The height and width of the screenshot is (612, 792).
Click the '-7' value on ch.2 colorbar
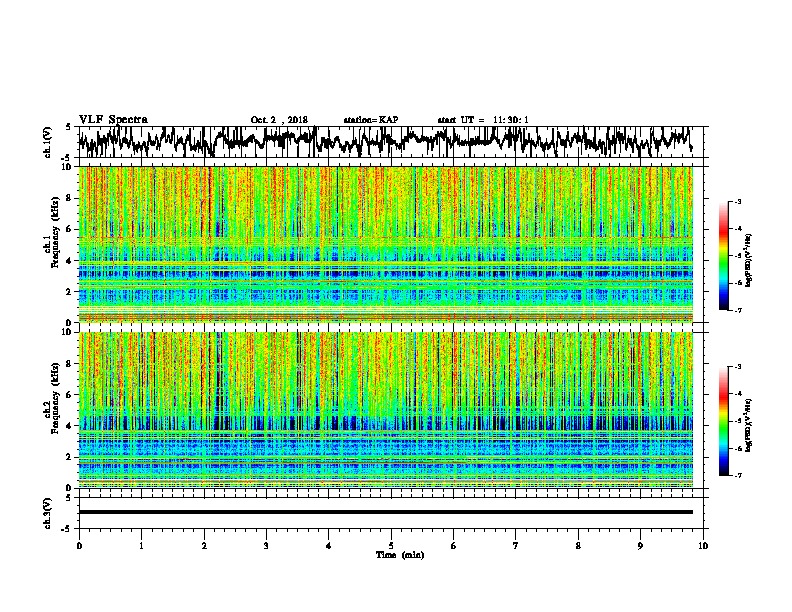coord(736,475)
